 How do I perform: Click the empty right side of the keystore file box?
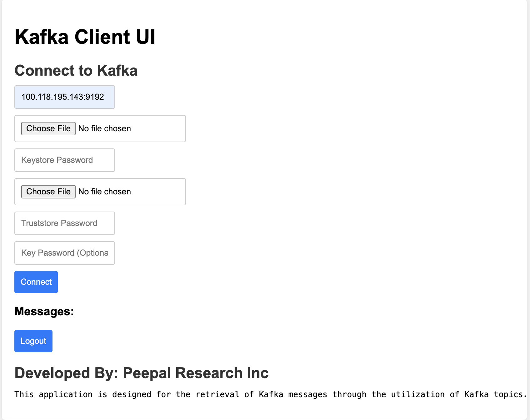(x=162, y=128)
